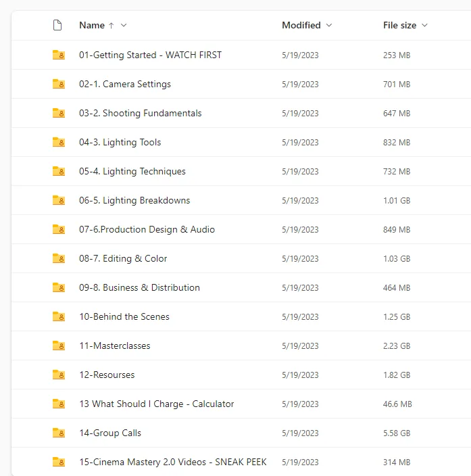Viewport: 471px width, 476px height.
Task: Click folder icon for 12-Resourses
Action: pos(59,375)
